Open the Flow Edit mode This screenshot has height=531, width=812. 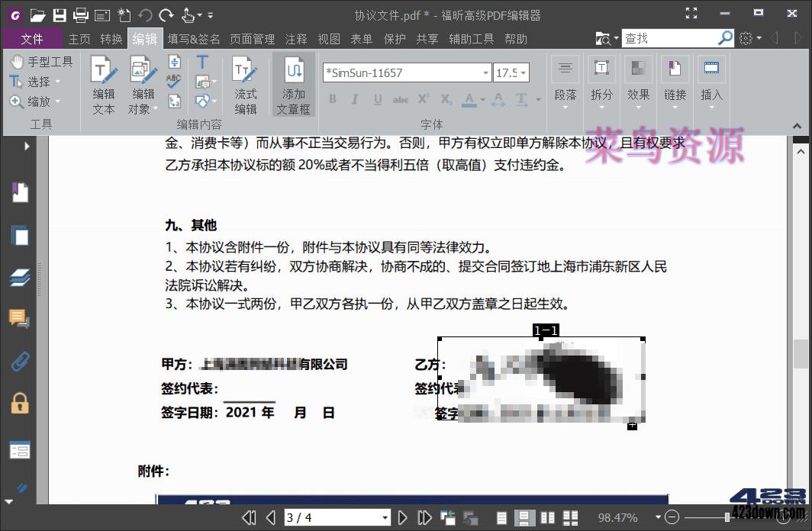[246, 84]
